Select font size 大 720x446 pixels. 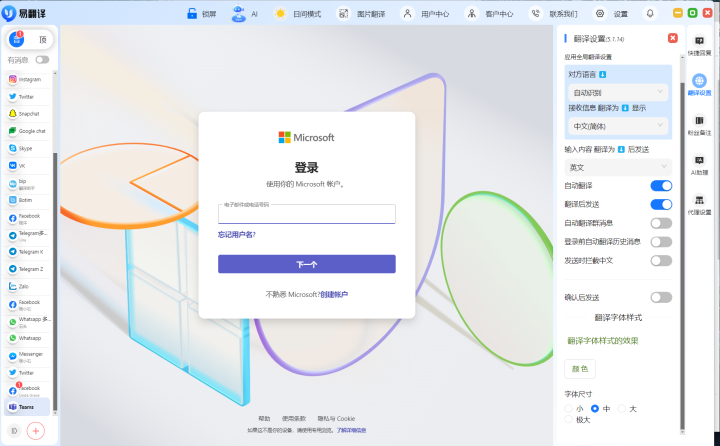(x=622, y=408)
